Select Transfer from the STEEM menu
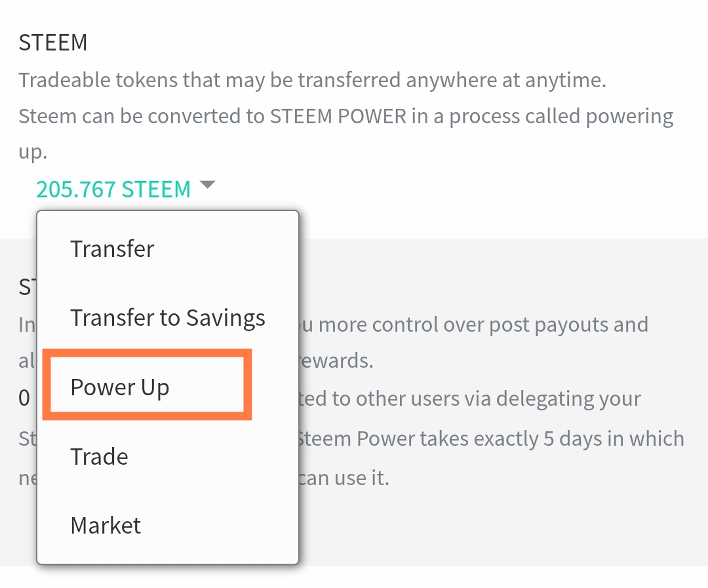 113,249
